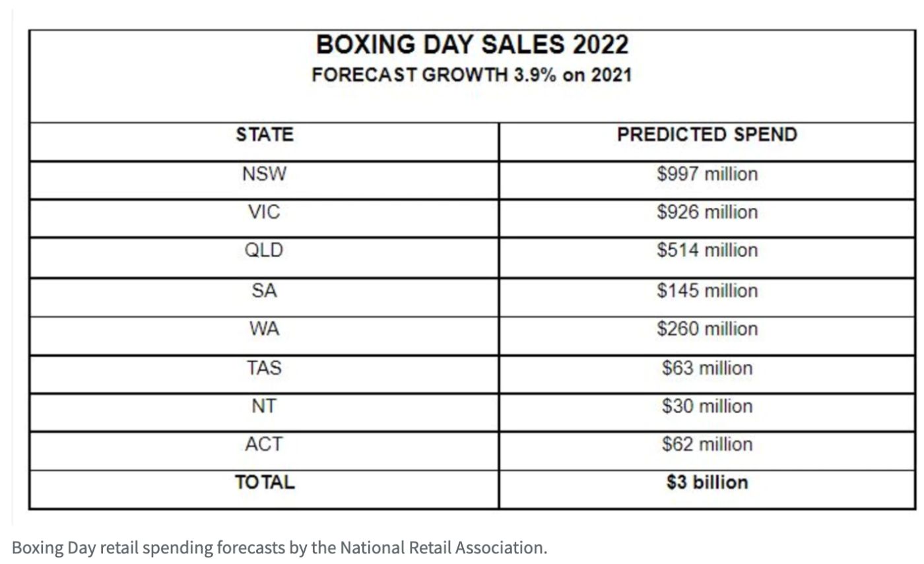Select the NSW state cell

click(265, 174)
